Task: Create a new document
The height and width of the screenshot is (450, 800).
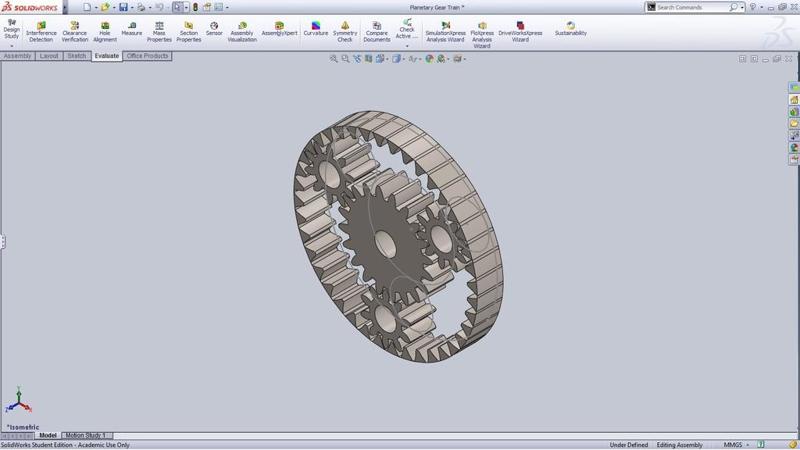Action: [87, 7]
